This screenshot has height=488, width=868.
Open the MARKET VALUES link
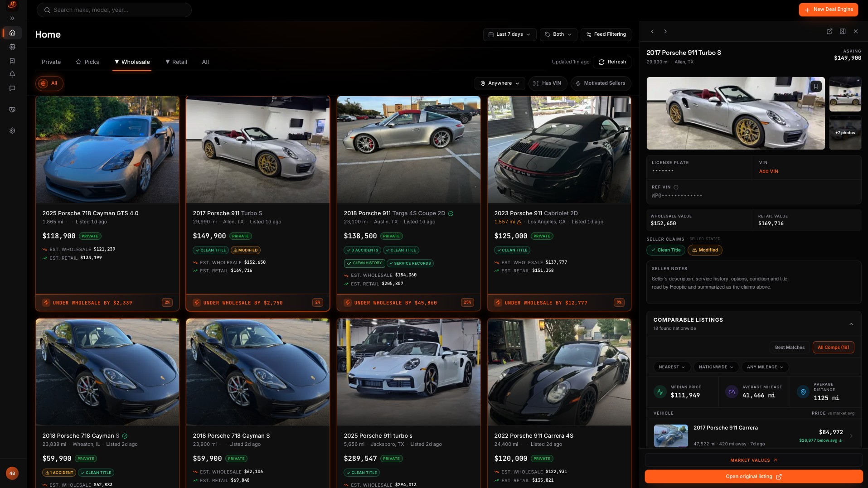click(753, 460)
